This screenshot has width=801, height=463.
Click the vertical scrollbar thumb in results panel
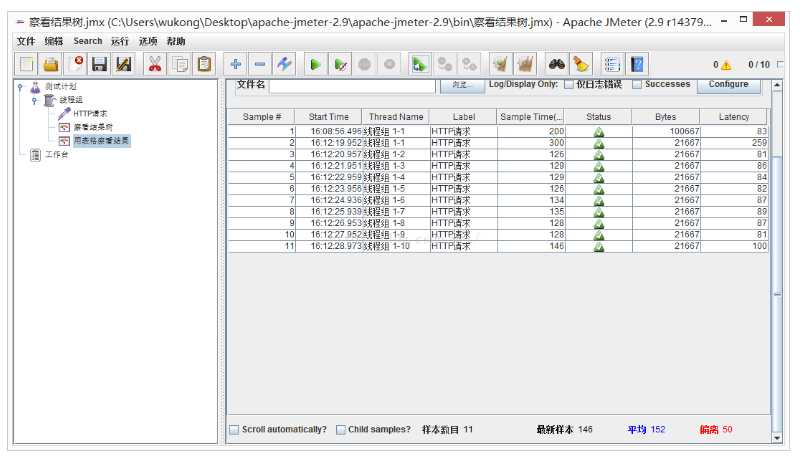point(777,294)
